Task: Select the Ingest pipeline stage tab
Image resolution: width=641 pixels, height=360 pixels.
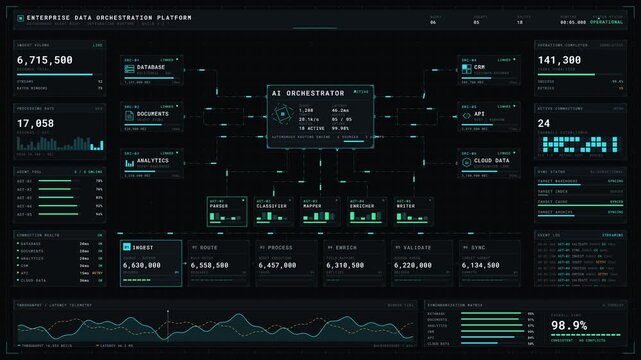Action: pyautogui.click(x=151, y=263)
